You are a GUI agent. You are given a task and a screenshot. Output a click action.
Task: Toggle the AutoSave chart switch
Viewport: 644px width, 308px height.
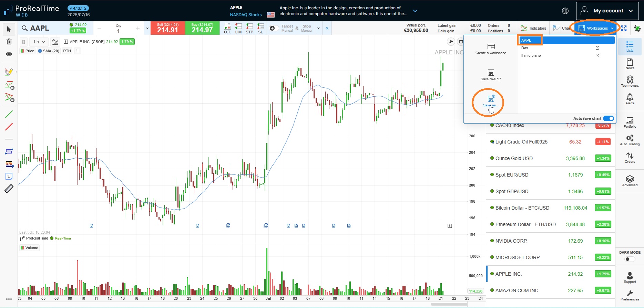(609, 118)
